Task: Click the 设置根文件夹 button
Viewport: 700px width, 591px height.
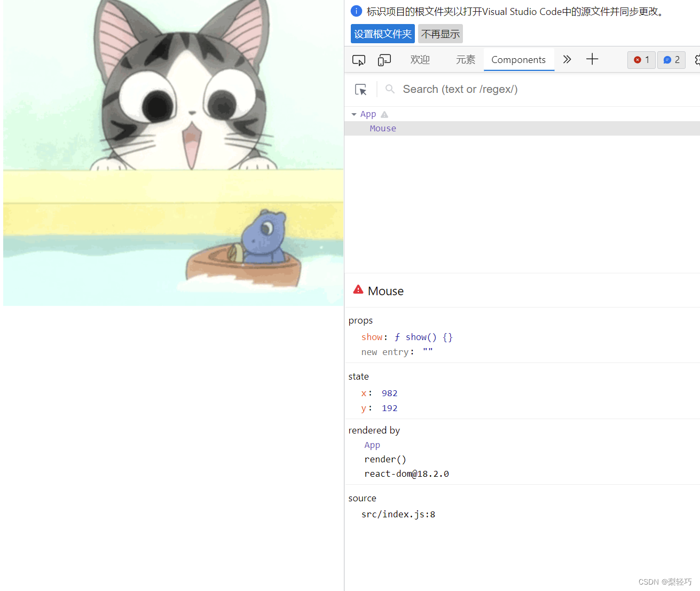Action: tap(382, 33)
